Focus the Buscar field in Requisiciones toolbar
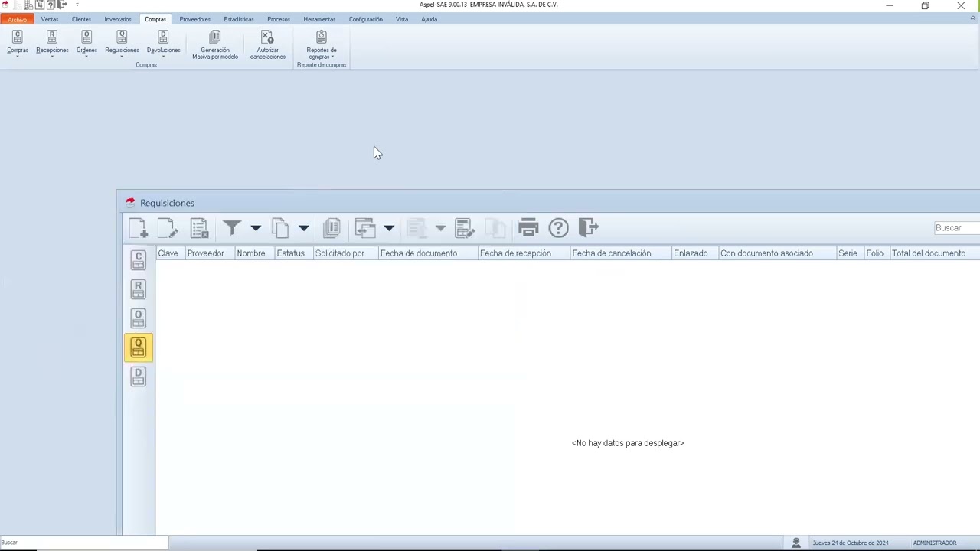 click(957, 228)
